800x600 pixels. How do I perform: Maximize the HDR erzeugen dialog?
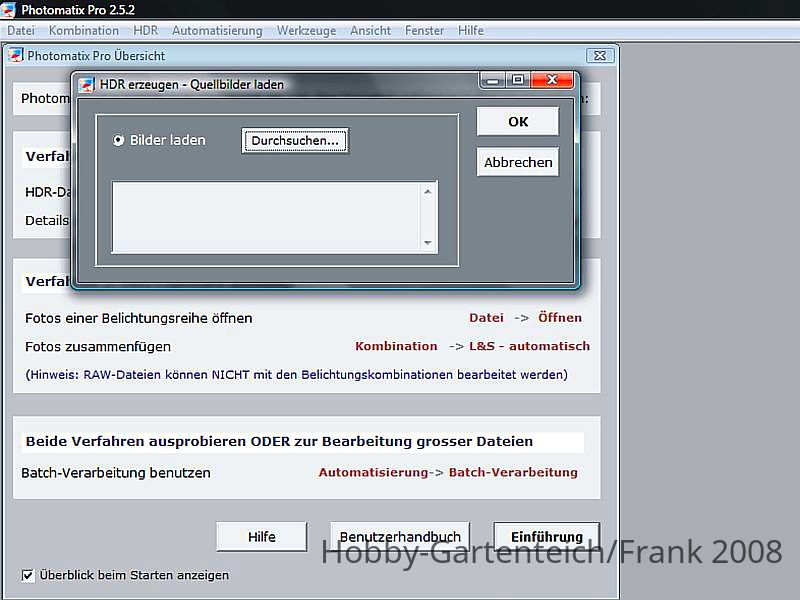pos(518,80)
